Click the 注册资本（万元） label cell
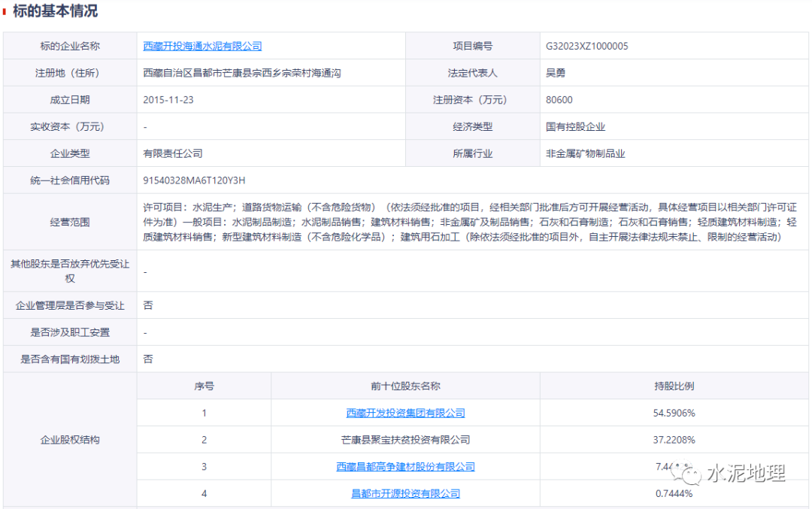812x509 pixels. pos(472,100)
